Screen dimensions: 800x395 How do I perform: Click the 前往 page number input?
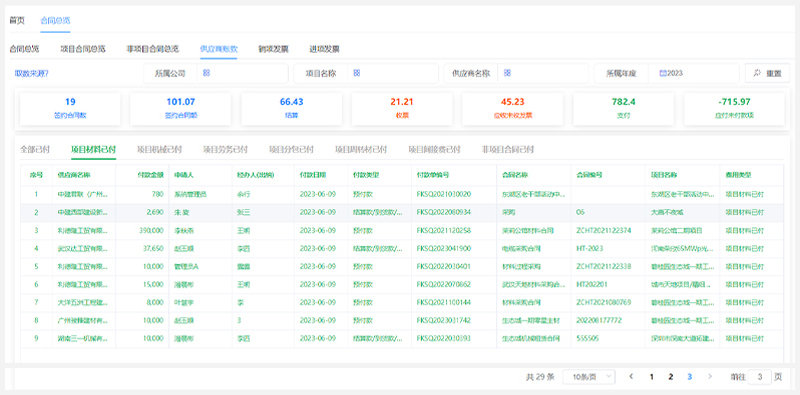pyautogui.click(x=760, y=377)
